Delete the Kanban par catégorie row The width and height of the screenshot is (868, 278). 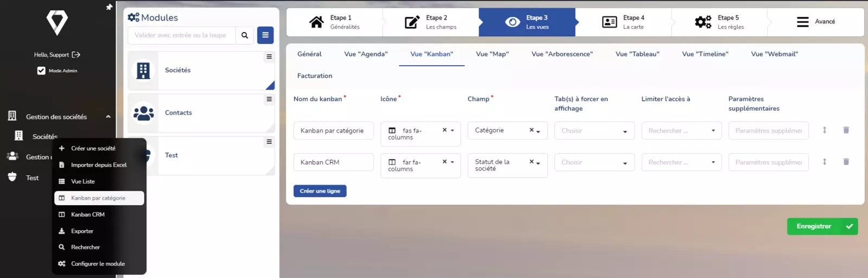click(846, 130)
